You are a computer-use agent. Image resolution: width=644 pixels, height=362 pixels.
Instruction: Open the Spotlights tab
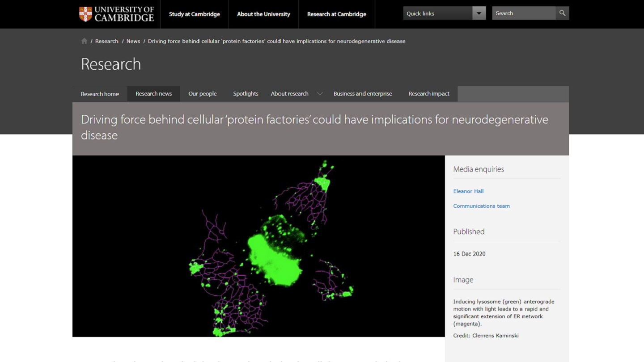pyautogui.click(x=246, y=94)
